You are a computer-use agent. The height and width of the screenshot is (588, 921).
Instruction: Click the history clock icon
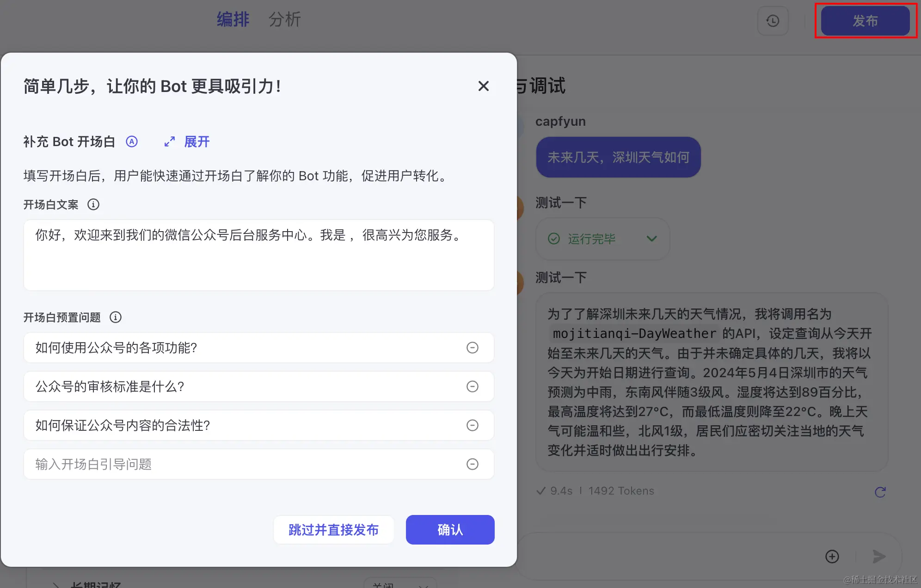(x=773, y=21)
